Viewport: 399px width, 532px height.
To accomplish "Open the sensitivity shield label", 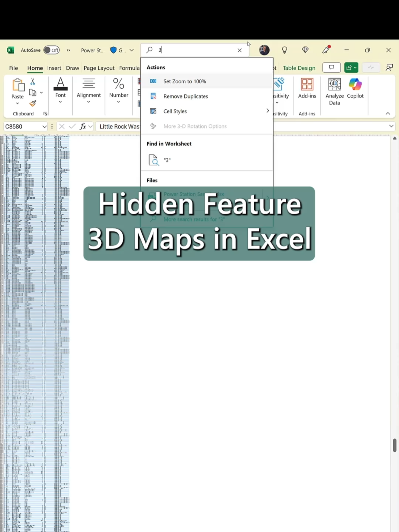I will [118, 50].
